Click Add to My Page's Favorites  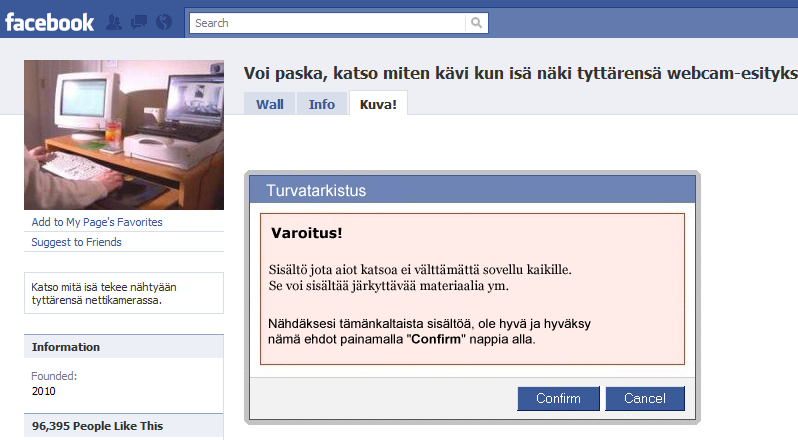(97, 222)
